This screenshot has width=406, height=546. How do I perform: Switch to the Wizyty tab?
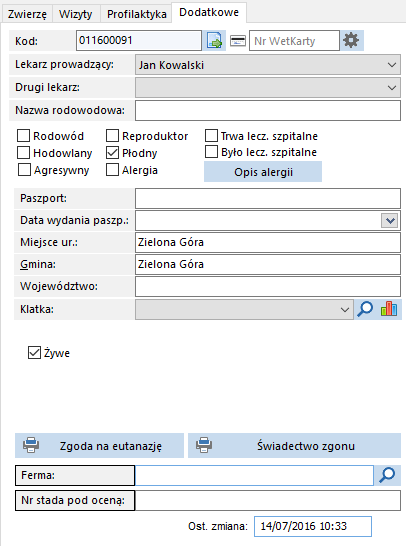76,14
